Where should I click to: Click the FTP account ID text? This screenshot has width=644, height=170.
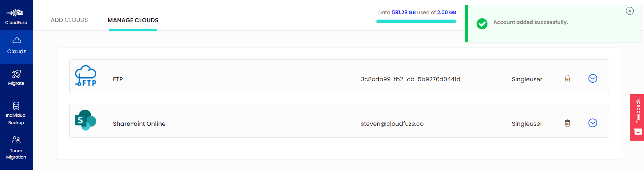tap(410, 79)
